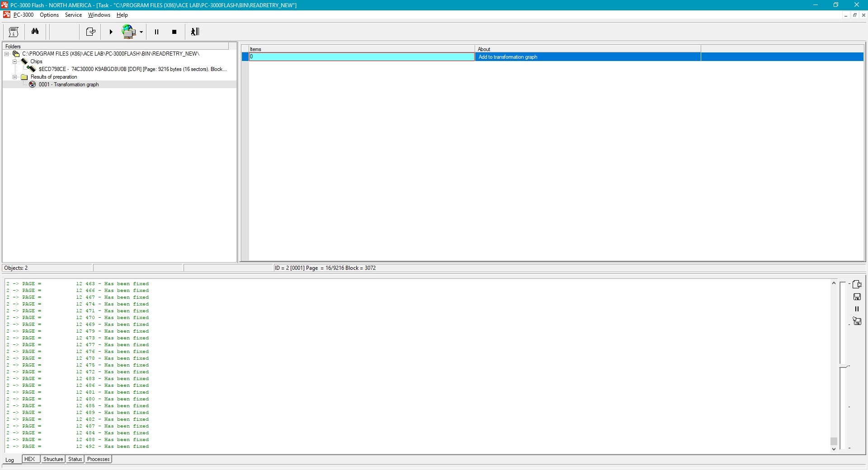Open the dropdown arrow next to the network icon
Screen dimensions: 868x470
[x=142, y=32]
